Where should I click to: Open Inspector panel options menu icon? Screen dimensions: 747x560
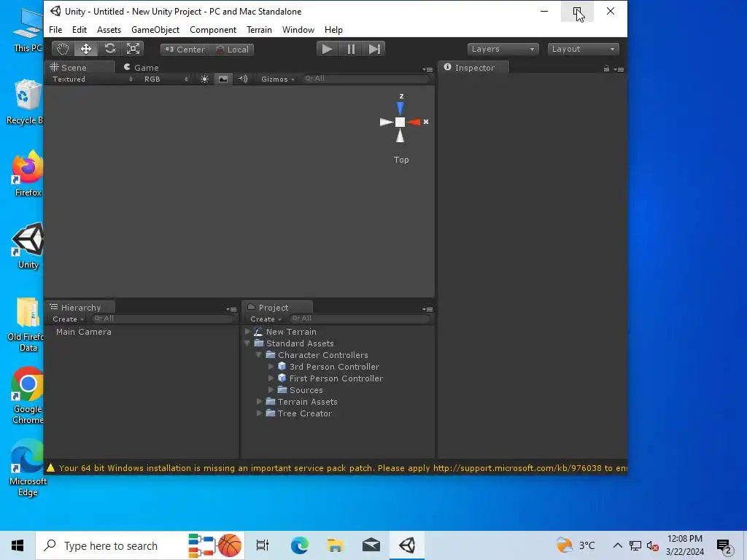tap(619, 69)
